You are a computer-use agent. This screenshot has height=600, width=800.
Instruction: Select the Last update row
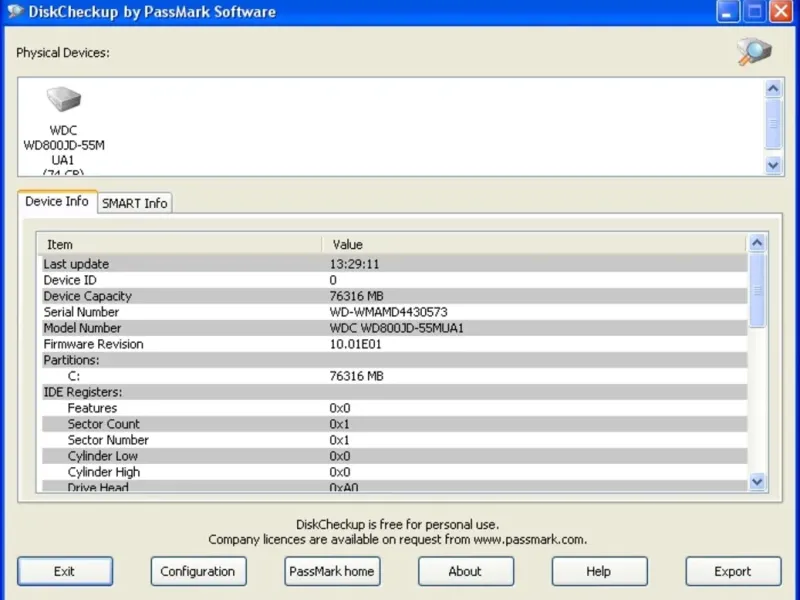coord(394,264)
